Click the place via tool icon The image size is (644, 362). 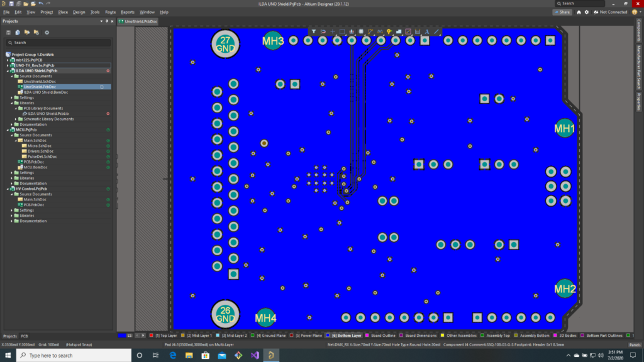click(x=389, y=31)
